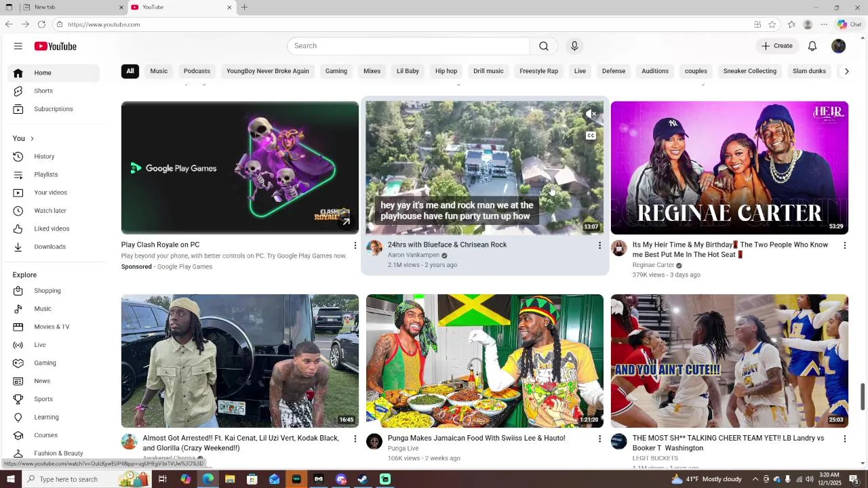Screen dimensions: 868x488
Task: Open LEGIT BUCKETS channel link
Action: tap(655, 459)
